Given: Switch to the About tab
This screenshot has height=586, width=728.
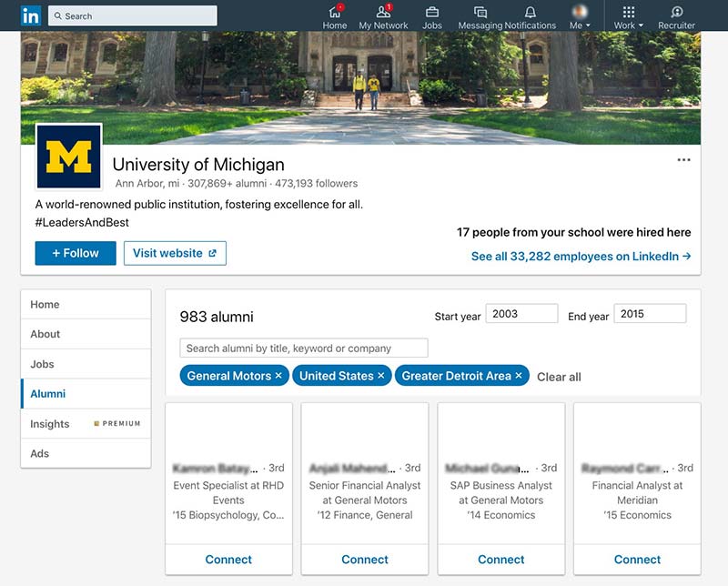Looking at the screenshot, I should [x=45, y=334].
